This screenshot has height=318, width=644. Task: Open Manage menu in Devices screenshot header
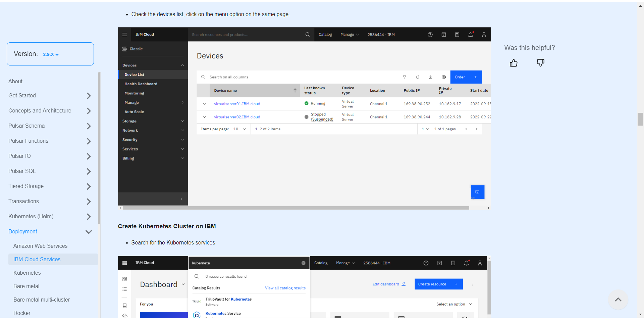(x=350, y=35)
